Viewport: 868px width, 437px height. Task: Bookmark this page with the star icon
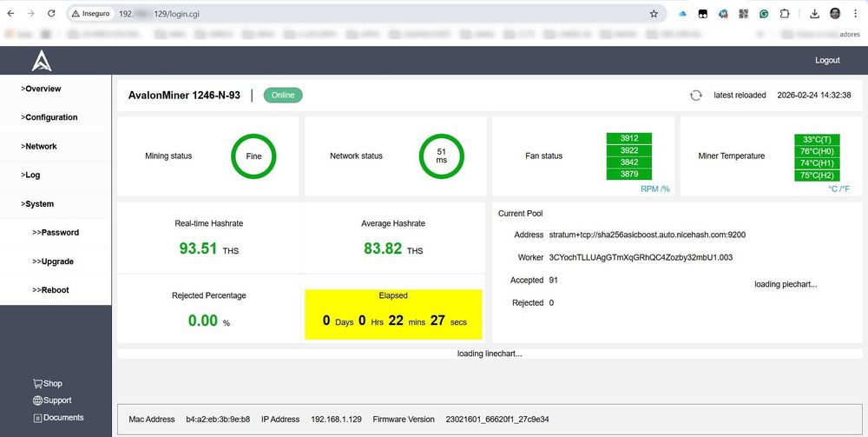(x=654, y=14)
